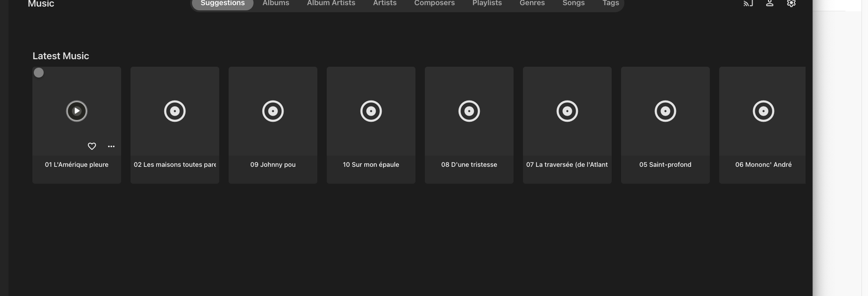Viewport: 868px width, 296px height.
Task: Switch to the Playlists tab
Action: [x=487, y=3]
